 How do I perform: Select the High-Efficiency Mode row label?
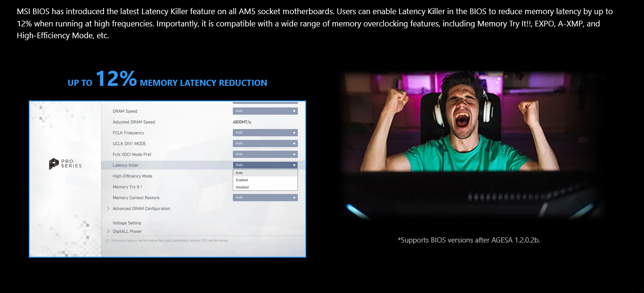pos(132,176)
